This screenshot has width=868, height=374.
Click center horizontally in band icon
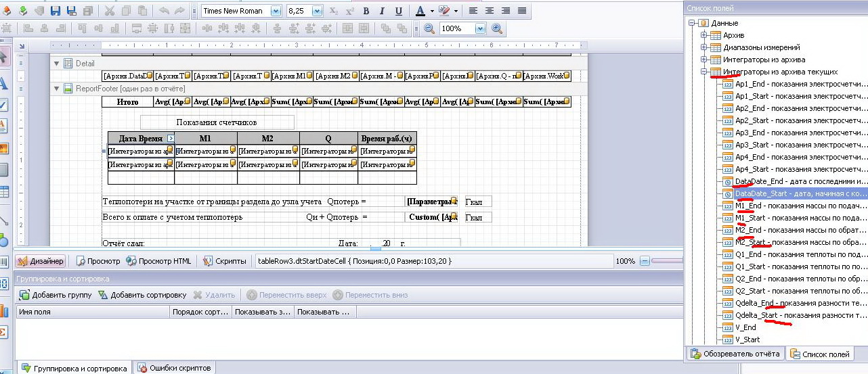(348, 28)
